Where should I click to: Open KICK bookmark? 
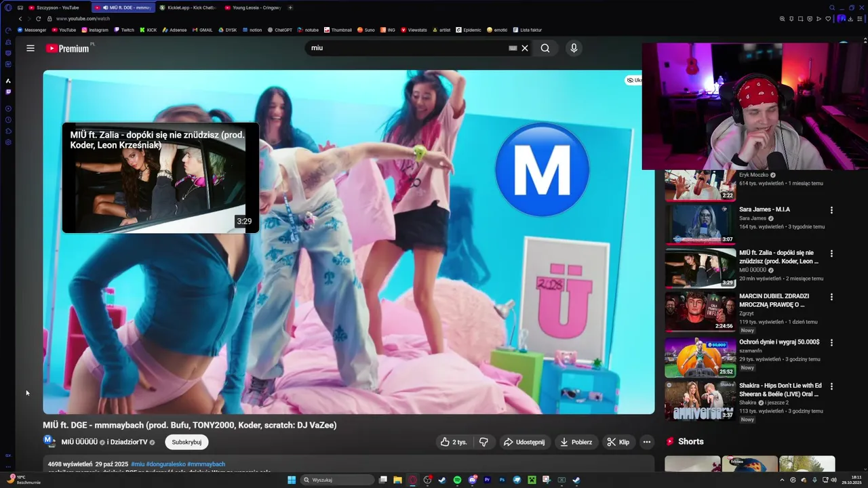click(148, 30)
